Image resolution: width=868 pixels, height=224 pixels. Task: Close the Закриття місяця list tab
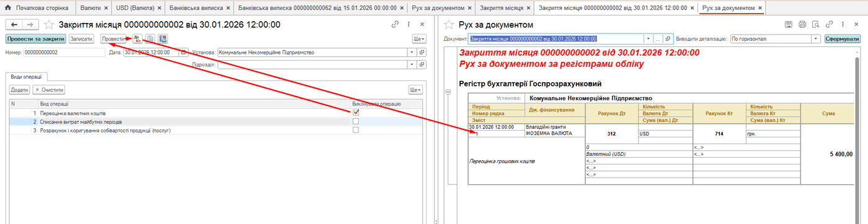(528, 8)
